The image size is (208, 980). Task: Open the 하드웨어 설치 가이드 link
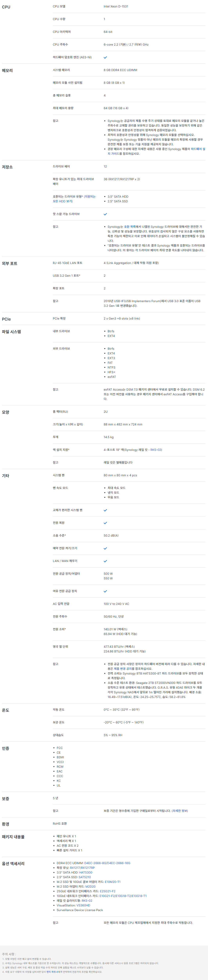tap(198, 149)
